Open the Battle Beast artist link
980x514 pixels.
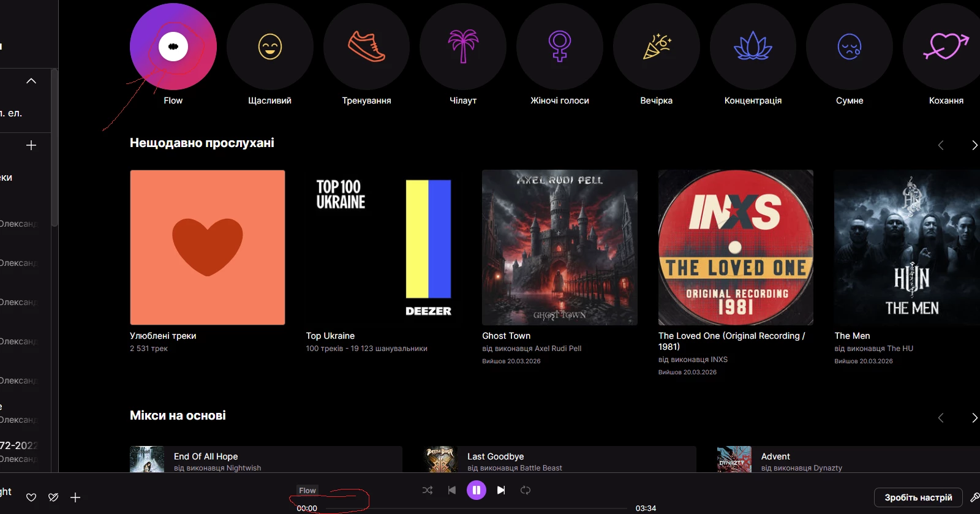click(541, 468)
